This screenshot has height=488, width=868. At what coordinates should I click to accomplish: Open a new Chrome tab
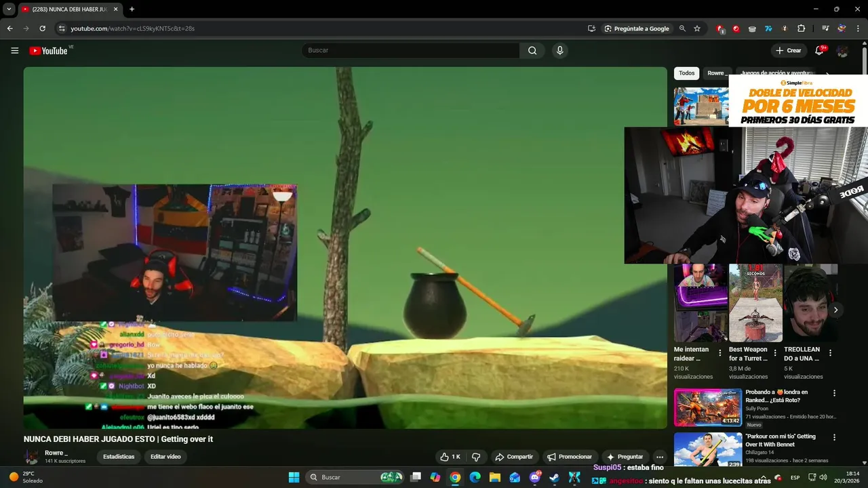click(x=132, y=9)
